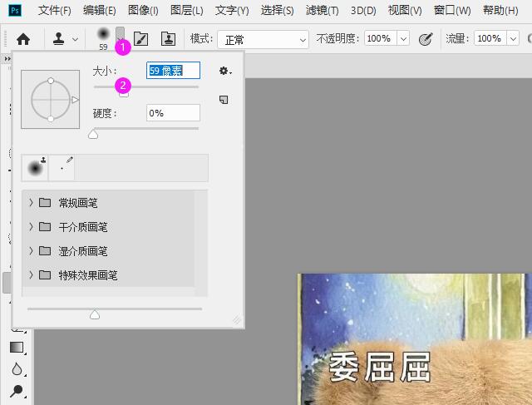Open the 视图(V) menu

tap(405, 11)
